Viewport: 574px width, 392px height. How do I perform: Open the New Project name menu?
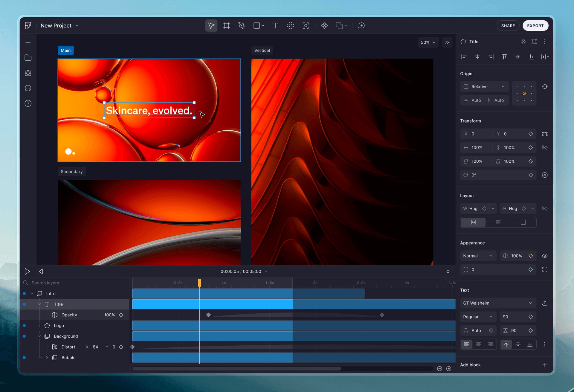60,26
